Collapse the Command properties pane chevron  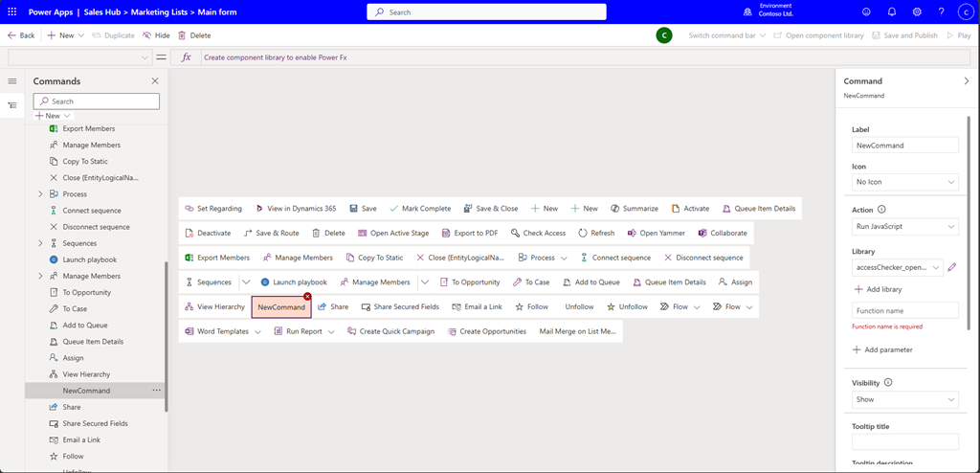pos(967,81)
